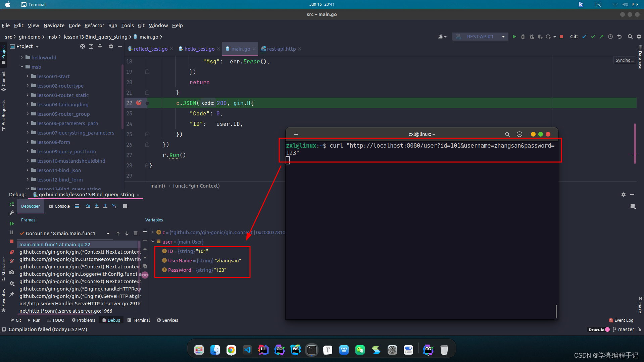The width and height of the screenshot is (644, 362).
Task: Open Visual Studio Code from the dock
Action: tap(247, 350)
